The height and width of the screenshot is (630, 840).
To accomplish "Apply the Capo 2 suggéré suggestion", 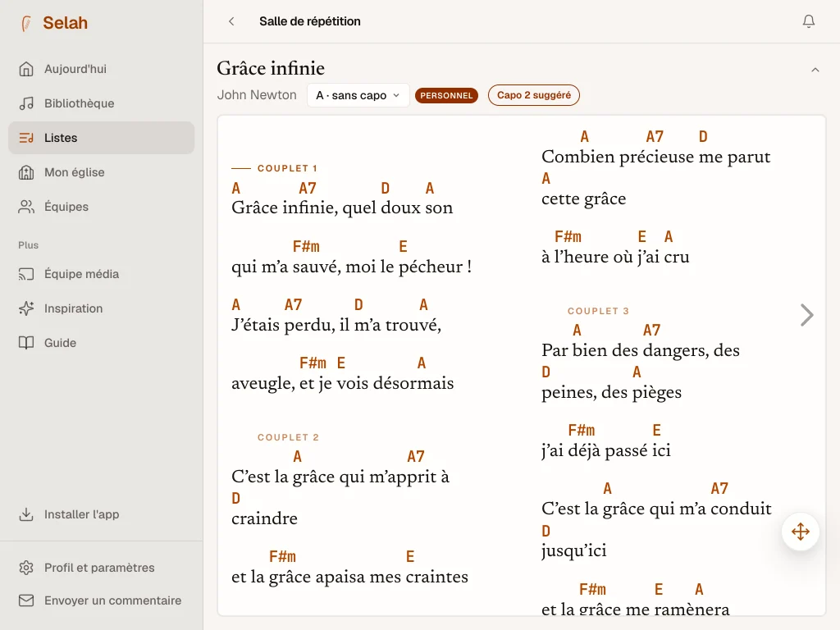I will 533,95.
